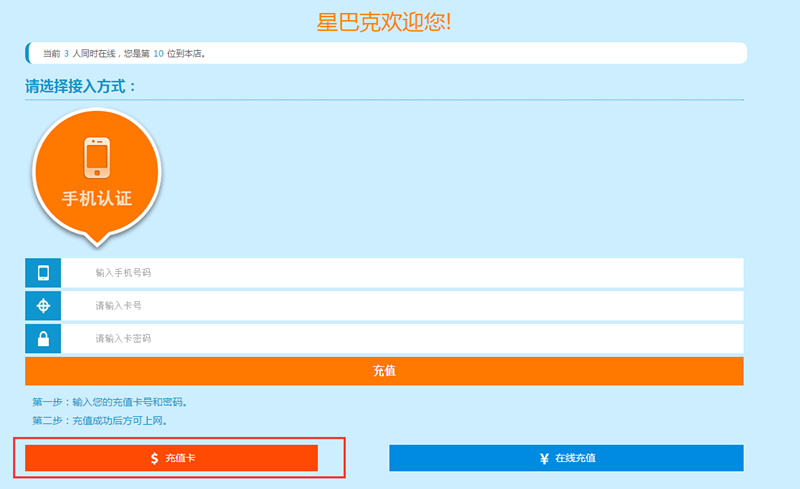The height and width of the screenshot is (489, 800).
Task: Click the 第二步 instruction text
Action: pyautogui.click(x=100, y=421)
